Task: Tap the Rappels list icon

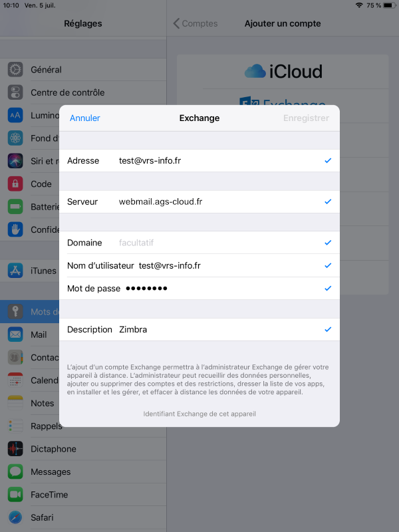Action: pyautogui.click(x=15, y=426)
